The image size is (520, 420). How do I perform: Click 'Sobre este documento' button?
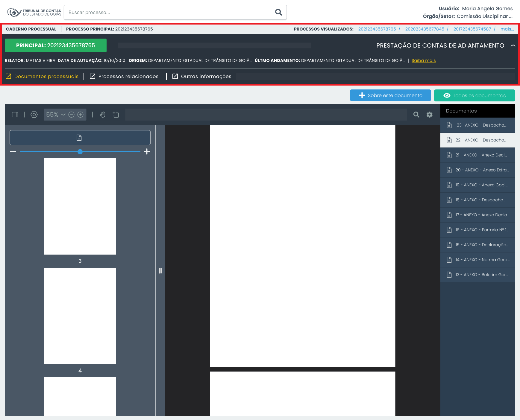coord(390,95)
